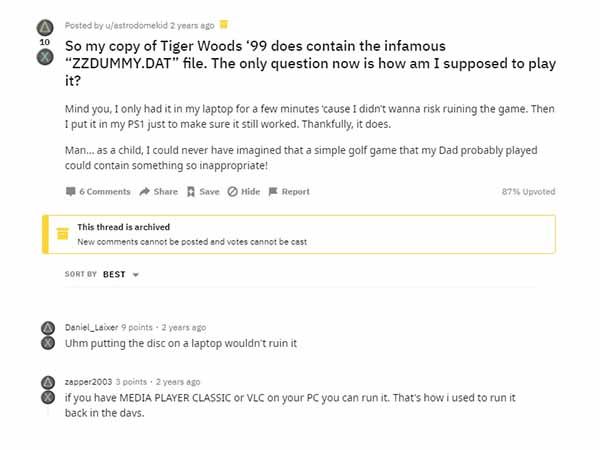Hide this post
The image size is (600, 450).
pyautogui.click(x=244, y=191)
